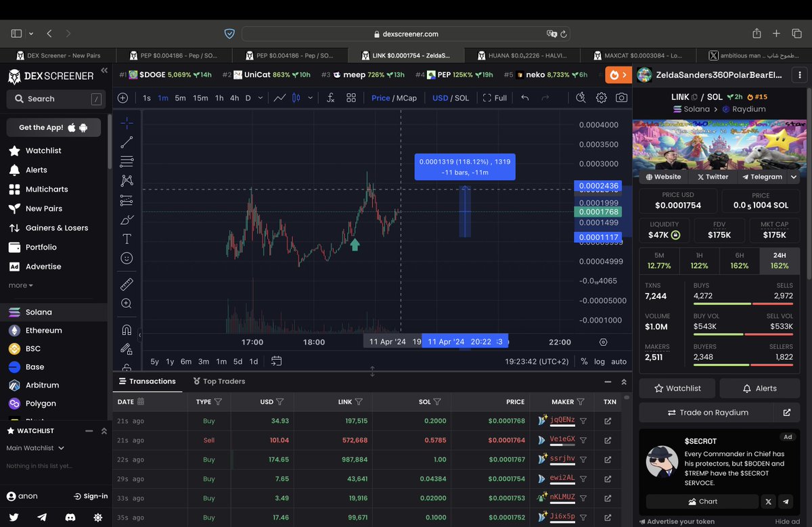Toggle Full screen chart mode

click(495, 98)
